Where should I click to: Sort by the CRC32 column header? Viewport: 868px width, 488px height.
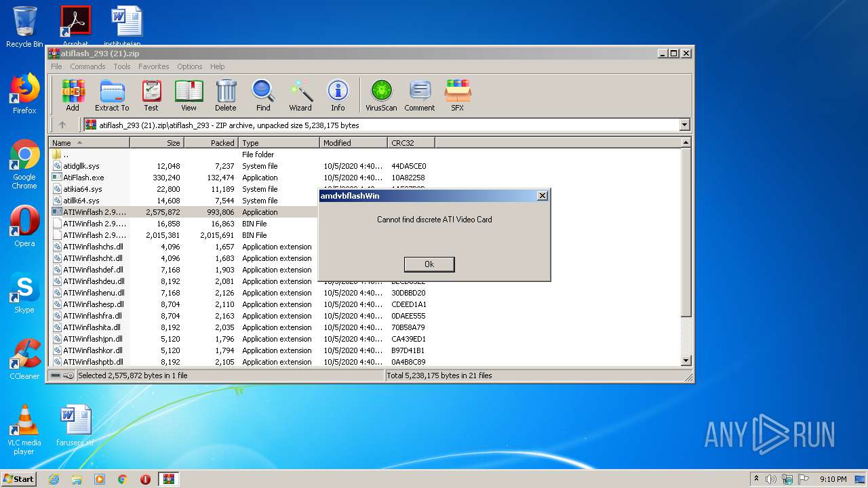point(411,143)
